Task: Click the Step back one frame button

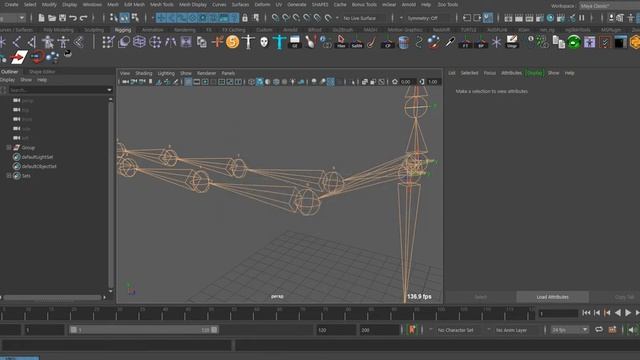Action: [597, 313]
